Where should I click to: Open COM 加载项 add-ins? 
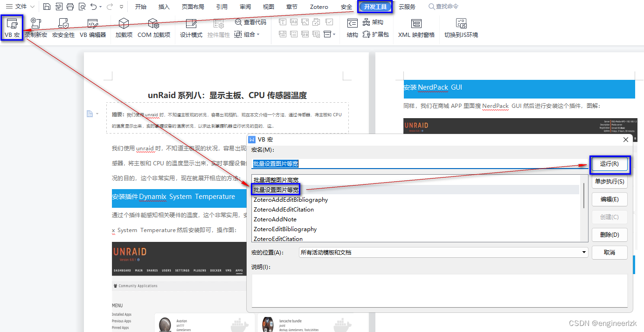click(x=154, y=28)
